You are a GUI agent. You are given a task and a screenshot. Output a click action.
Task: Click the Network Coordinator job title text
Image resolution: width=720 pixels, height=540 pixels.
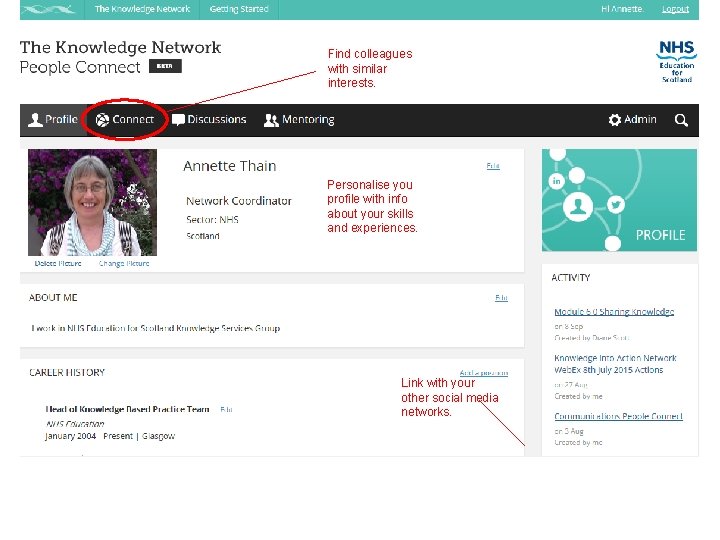point(239,201)
